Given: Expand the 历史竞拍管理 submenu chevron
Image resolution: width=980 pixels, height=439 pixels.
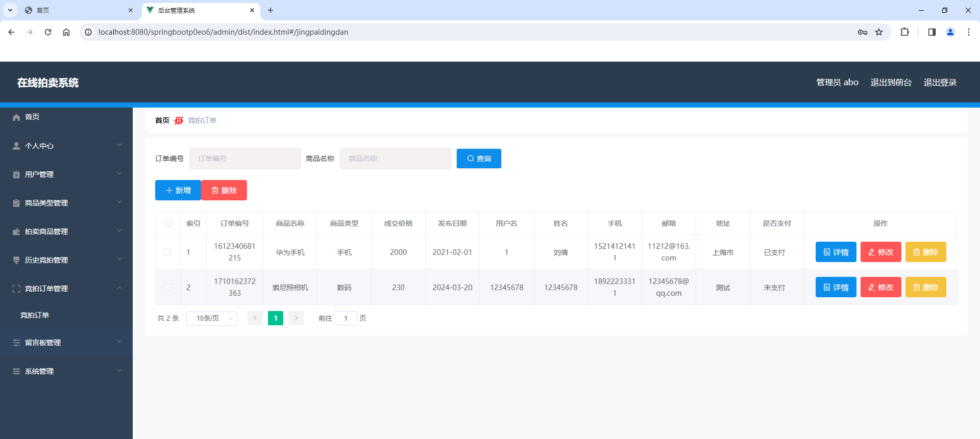Looking at the screenshot, I should (x=119, y=259).
